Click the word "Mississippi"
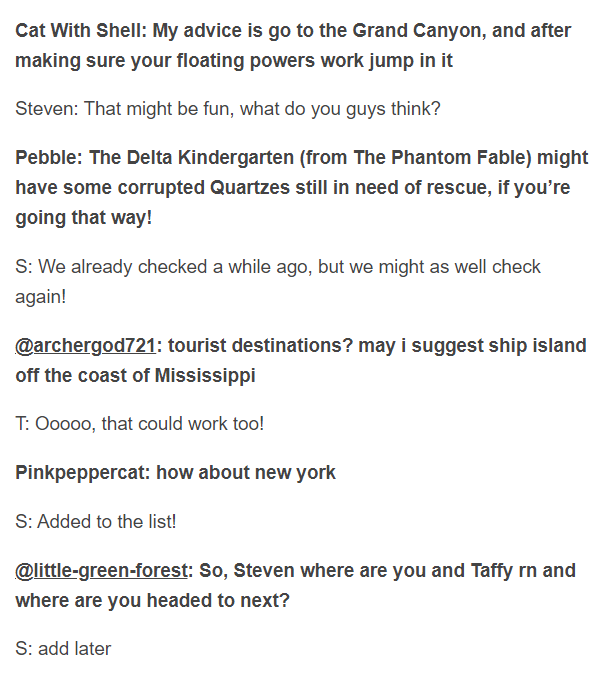607x674 pixels. (x=205, y=376)
